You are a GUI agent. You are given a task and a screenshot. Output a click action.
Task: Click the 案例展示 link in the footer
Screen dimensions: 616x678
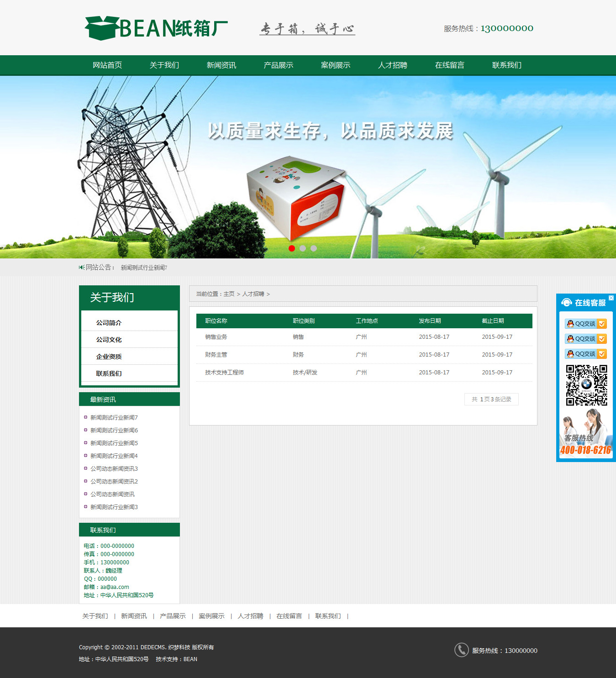pyautogui.click(x=211, y=616)
